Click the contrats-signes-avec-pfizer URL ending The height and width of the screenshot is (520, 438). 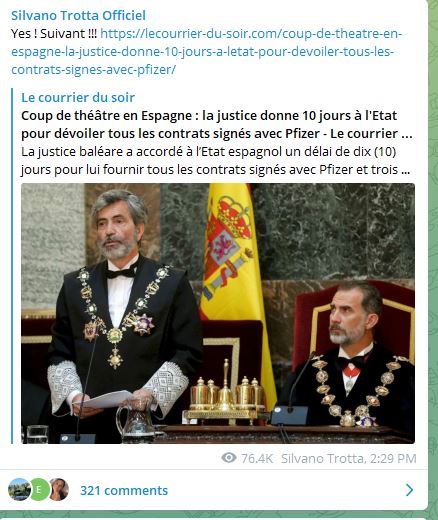pos(93,70)
